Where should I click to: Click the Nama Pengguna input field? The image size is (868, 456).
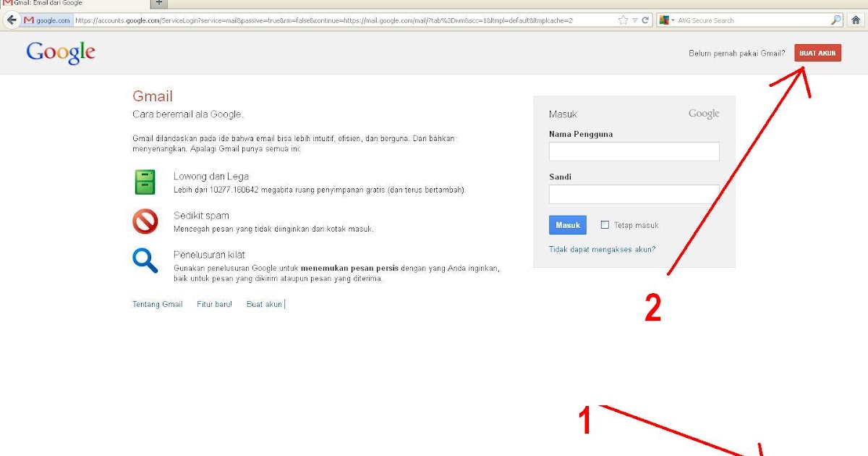pyautogui.click(x=634, y=151)
